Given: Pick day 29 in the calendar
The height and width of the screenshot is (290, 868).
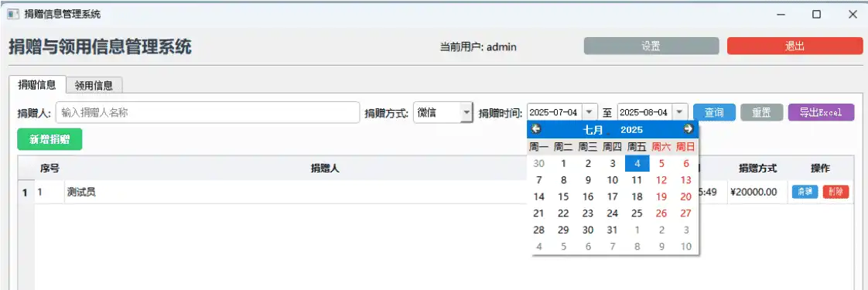Looking at the screenshot, I should click(x=563, y=230).
